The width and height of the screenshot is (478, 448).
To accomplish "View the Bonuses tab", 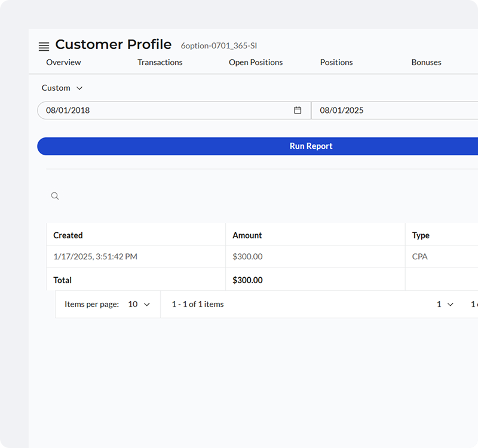I will [426, 62].
